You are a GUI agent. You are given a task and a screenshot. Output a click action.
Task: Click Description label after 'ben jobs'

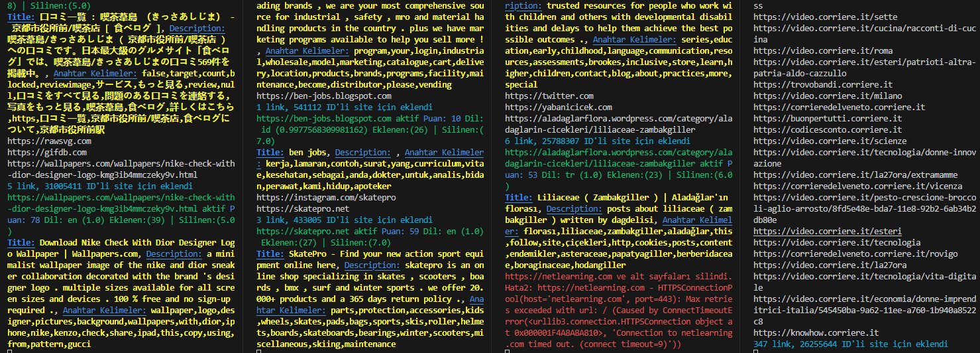point(362,152)
